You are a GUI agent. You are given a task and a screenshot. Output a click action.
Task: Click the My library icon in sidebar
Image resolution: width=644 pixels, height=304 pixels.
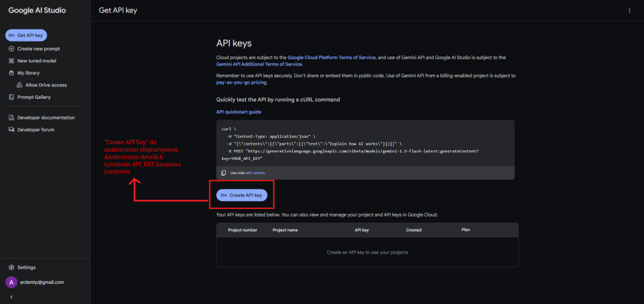pyautogui.click(x=11, y=73)
